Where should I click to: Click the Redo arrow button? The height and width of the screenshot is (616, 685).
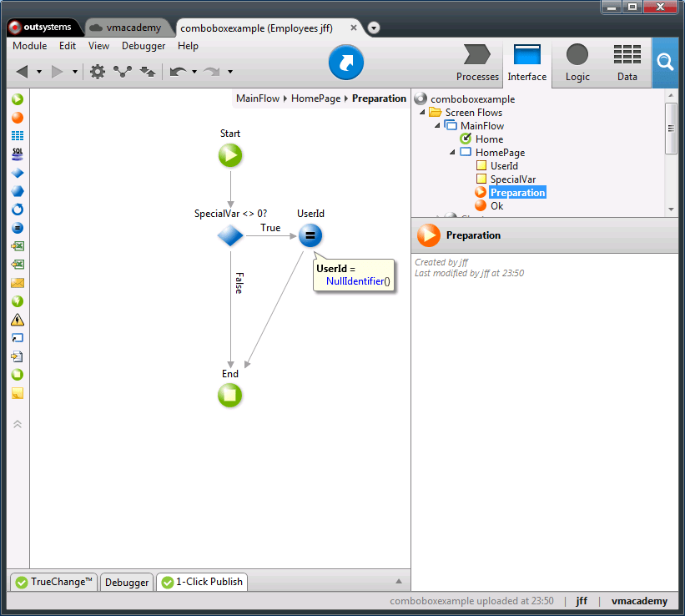point(212,71)
